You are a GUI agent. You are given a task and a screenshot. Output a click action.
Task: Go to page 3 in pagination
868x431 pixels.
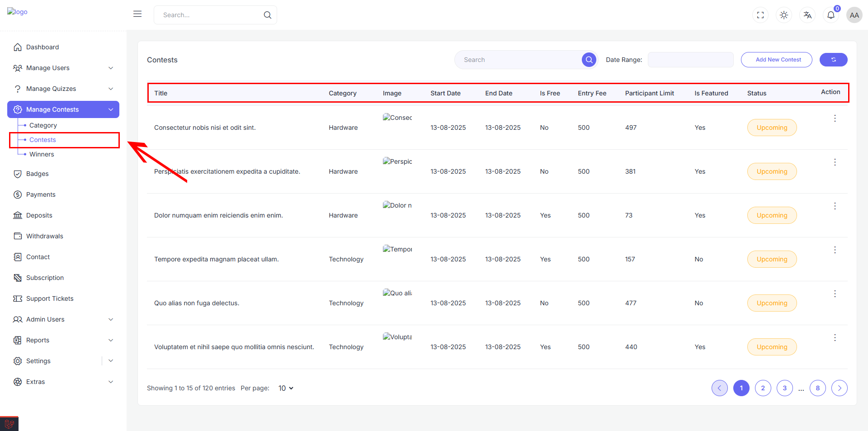pos(785,388)
